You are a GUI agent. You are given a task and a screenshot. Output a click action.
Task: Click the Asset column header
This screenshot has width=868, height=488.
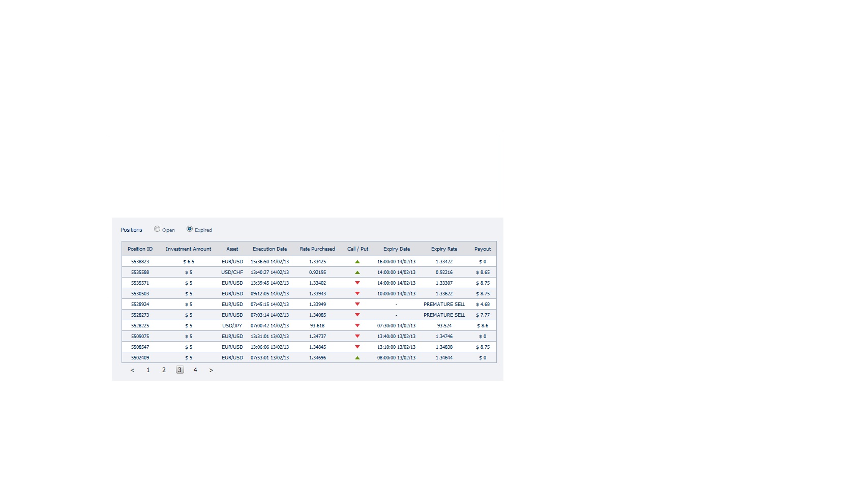coord(232,249)
